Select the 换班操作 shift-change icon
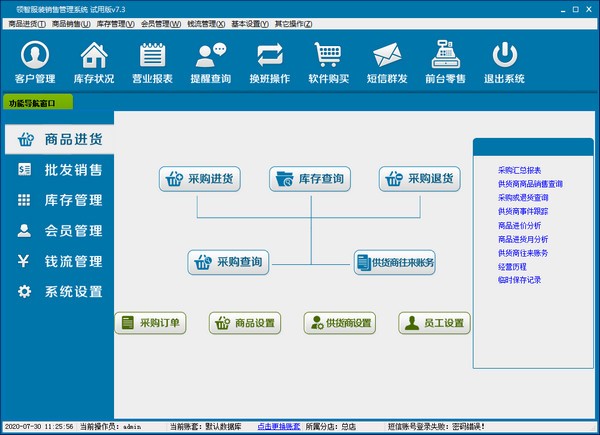Image resolution: width=600 pixels, height=435 pixels. click(270, 62)
